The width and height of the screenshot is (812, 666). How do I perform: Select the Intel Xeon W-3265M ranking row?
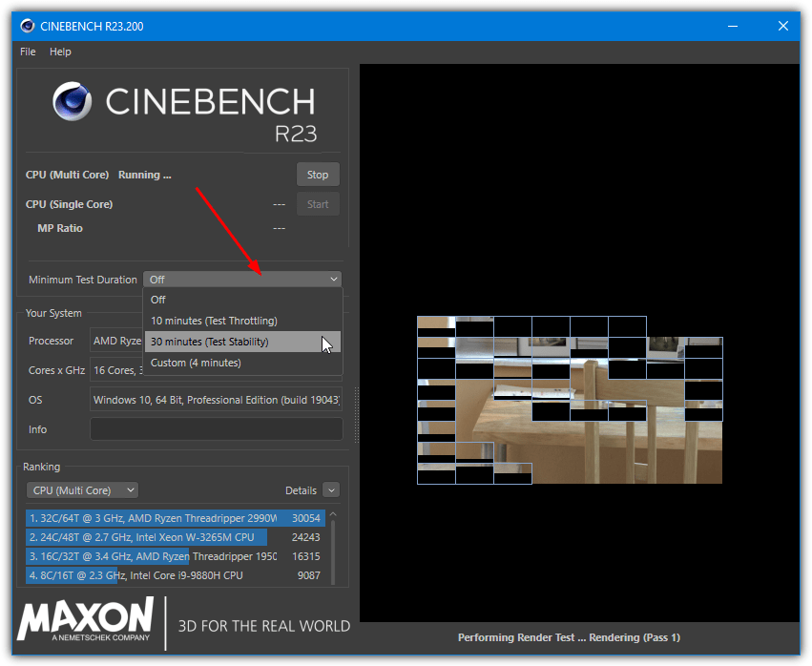pyautogui.click(x=176, y=537)
